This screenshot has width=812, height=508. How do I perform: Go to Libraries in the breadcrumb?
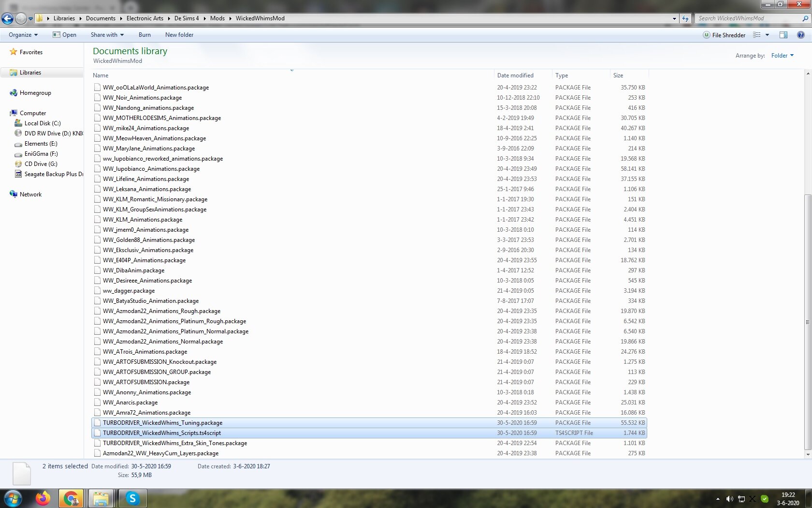coord(64,18)
